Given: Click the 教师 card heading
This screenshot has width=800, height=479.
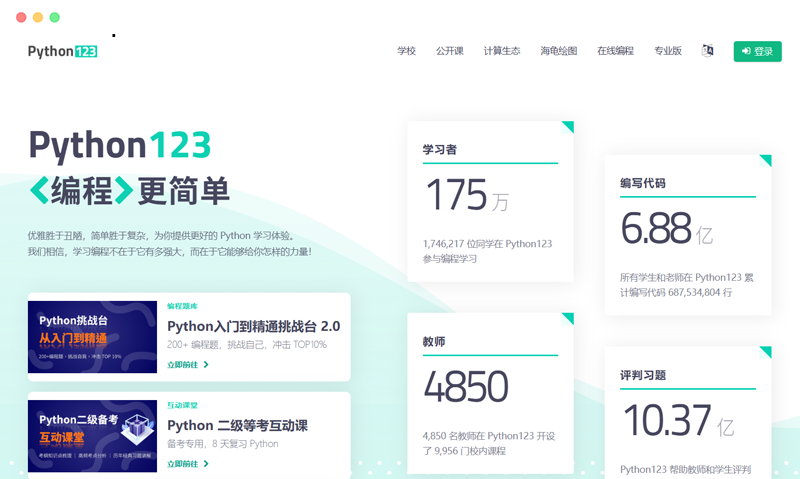Looking at the screenshot, I should coord(434,341).
